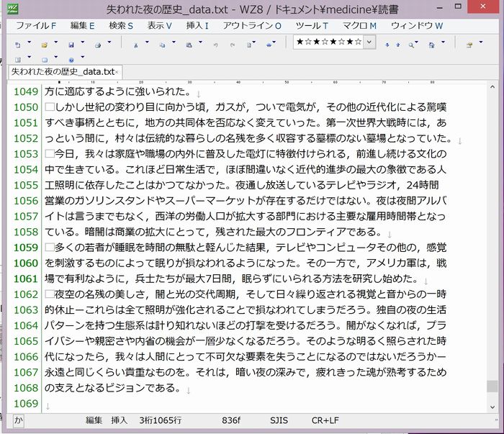The width and height of the screenshot is (504, 434).
Task: Click the search-down blue arrow icon
Action: [387, 45]
